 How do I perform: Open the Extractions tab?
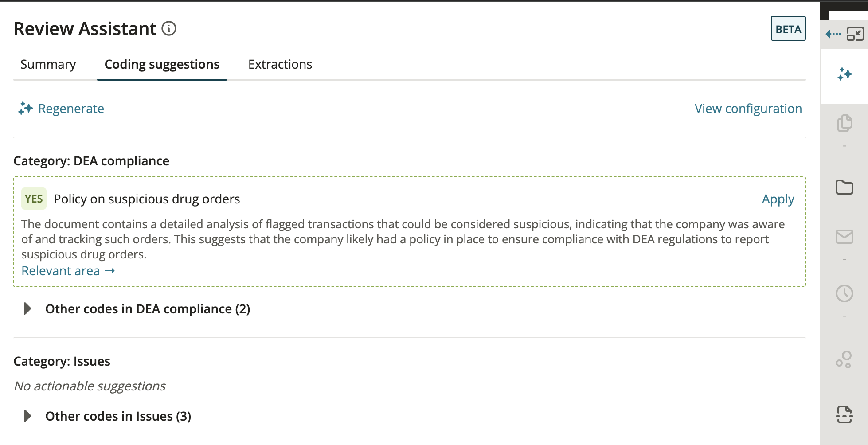pyautogui.click(x=280, y=64)
